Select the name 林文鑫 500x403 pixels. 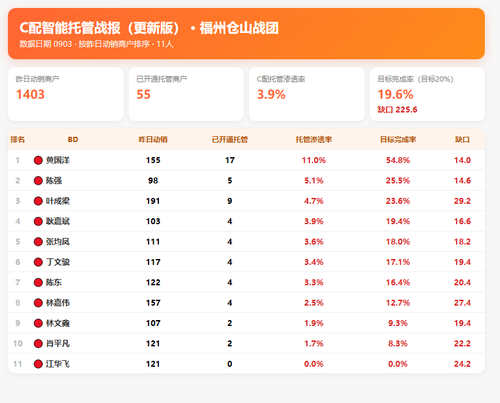pyautogui.click(x=58, y=323)
